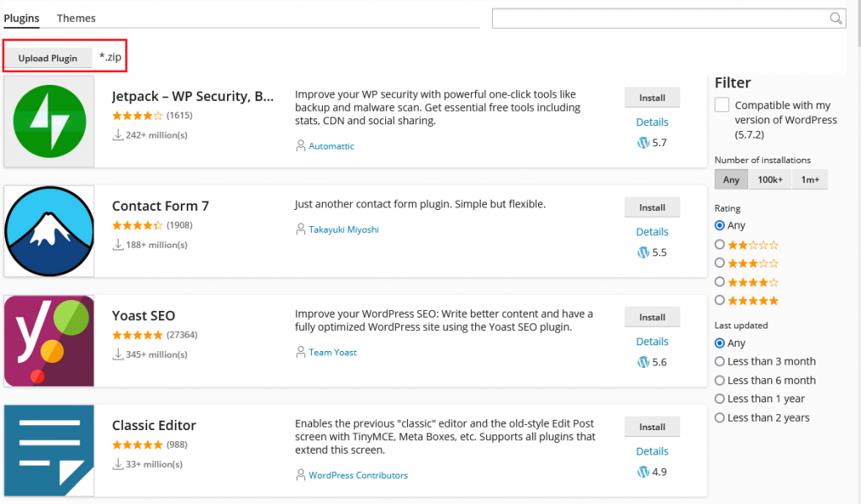Click author icon beside WordPress Contributors
Image resolution: width=861 pixels, height=504 pixels.
click(300, 475)
